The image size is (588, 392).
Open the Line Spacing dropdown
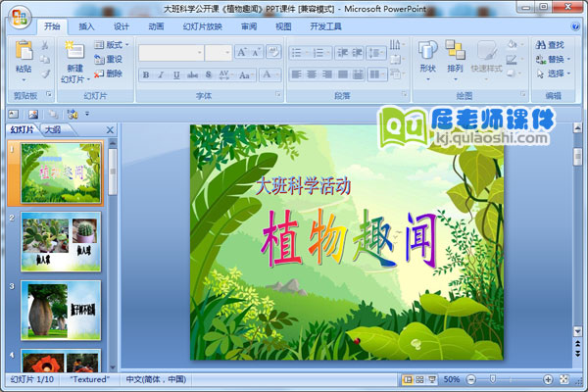click(376, 53)
